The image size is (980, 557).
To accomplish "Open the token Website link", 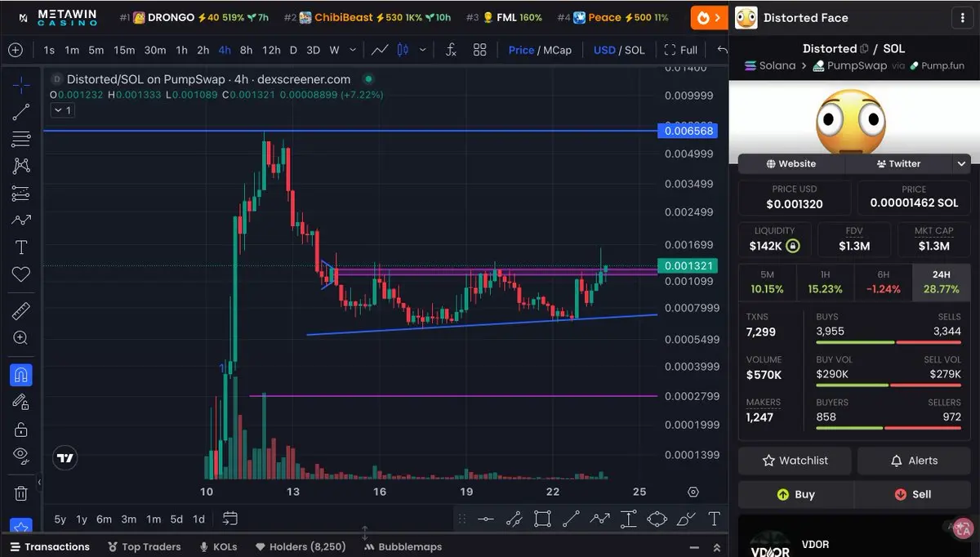I will pos(791,163).
